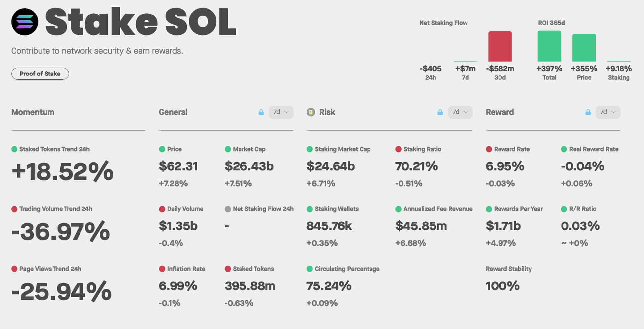Toggle the green dot beside Real Reward Rate
This screenshot has width=644, height=329.
(x=563, y=149)
